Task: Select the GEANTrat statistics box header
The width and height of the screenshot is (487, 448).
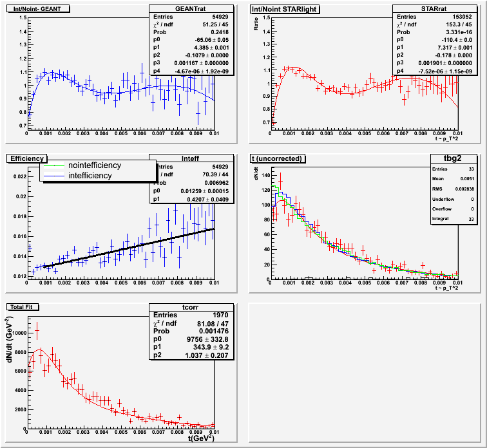Action: pos(191,8)
